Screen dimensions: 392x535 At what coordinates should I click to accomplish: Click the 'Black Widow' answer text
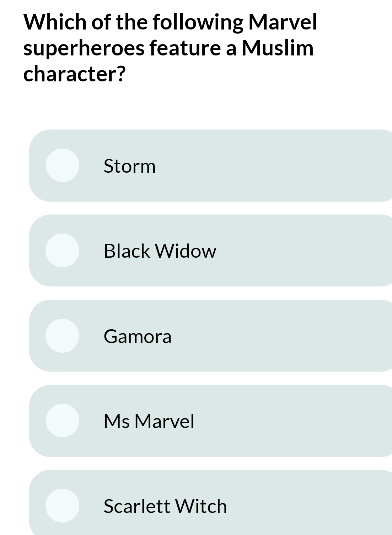(x=160, y=251)
